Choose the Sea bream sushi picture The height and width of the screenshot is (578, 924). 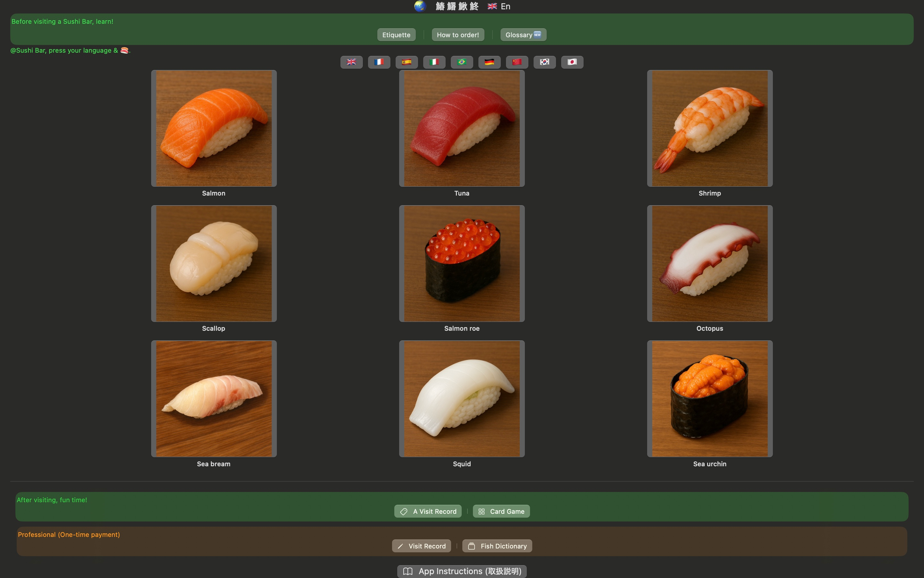[x=214, y=399]
